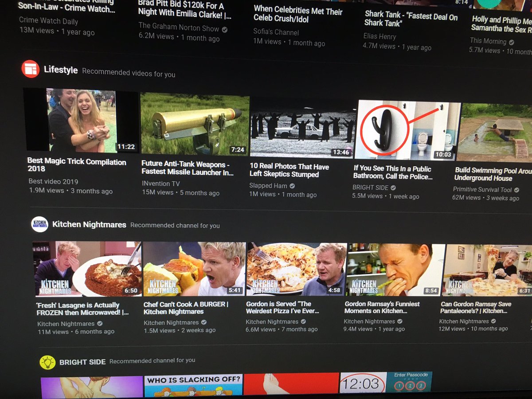The height and width of the screenshot is (399, 532).
Task: Visit the This Morning channel
Action: 488,41
